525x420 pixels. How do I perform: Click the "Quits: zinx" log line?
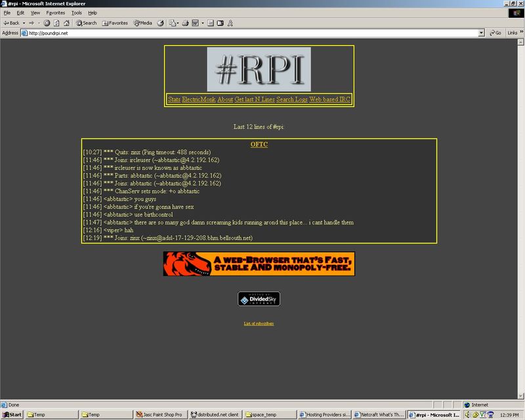tap(147, 152)
